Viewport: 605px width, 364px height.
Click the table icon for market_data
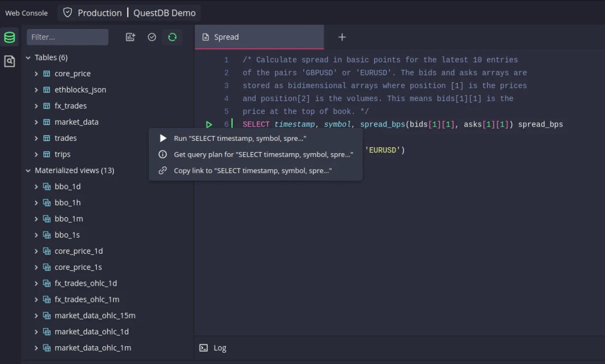pos(47,122)
